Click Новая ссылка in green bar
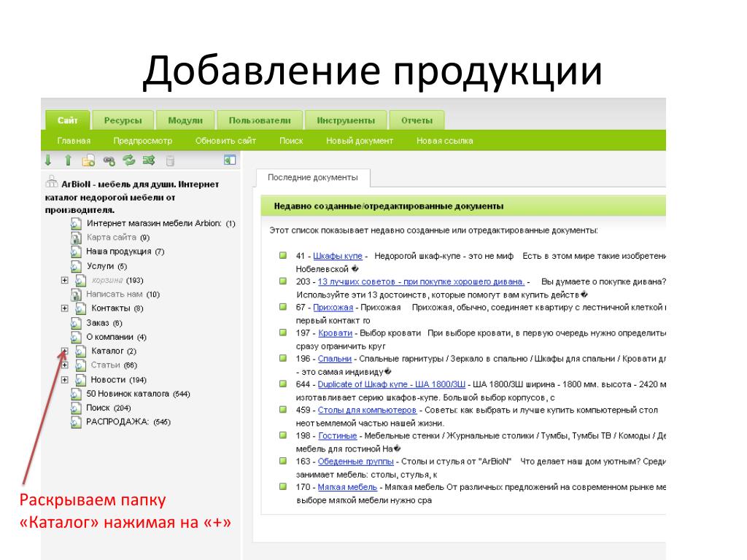This screenshot has height=560, width=747. point(444,141)
